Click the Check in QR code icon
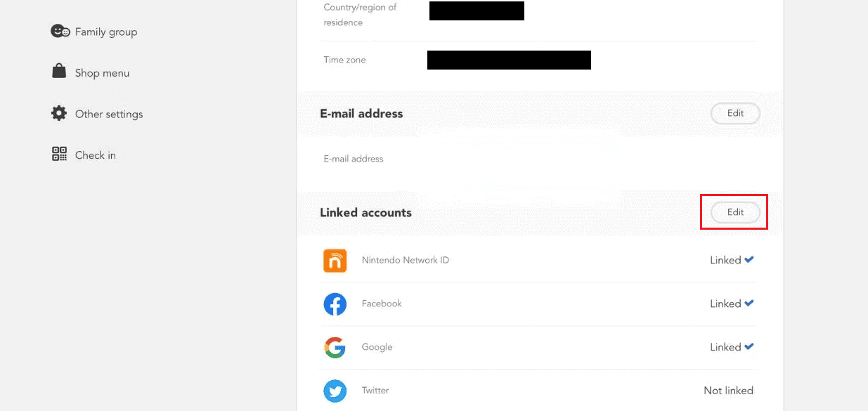The height and width of the screenshot is (411, 868). pos(59,155)
